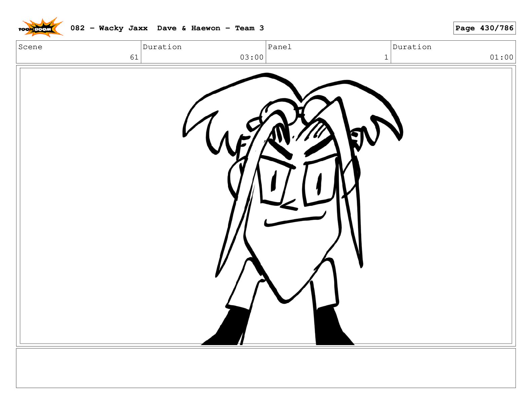The image size is (532, 412).
Task: Select the title text '082 – Wacky Jaxx Dave & Haewon – Team 3'
Action: point(167,28)
